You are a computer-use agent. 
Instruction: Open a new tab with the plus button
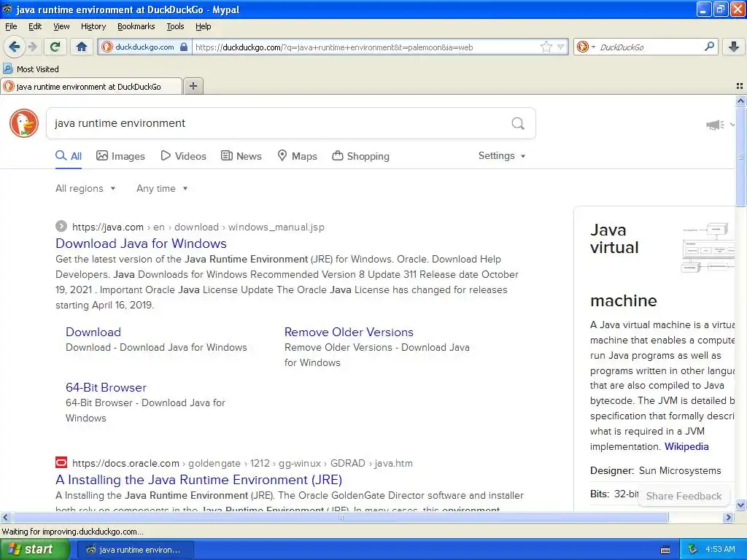(x=193, y=86)
